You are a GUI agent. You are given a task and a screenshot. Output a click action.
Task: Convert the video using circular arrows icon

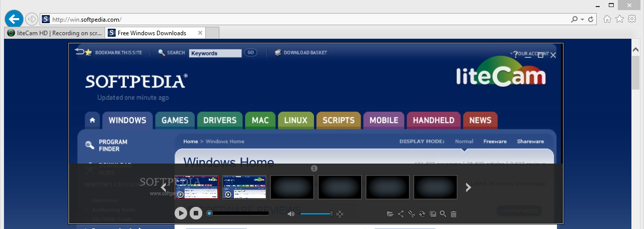pos(422,214)
